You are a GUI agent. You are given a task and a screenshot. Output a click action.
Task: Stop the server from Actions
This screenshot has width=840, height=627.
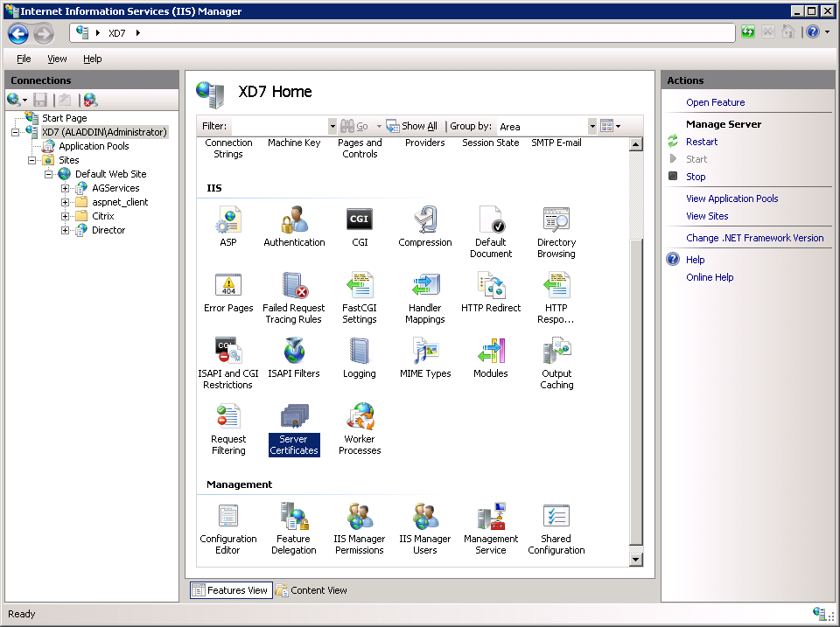click(x=696, y=177)
